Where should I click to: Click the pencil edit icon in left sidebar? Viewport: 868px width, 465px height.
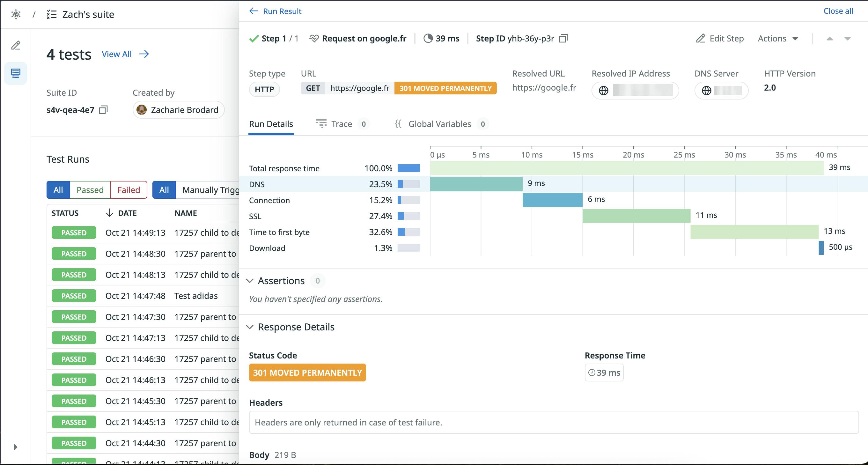[16, 45]
